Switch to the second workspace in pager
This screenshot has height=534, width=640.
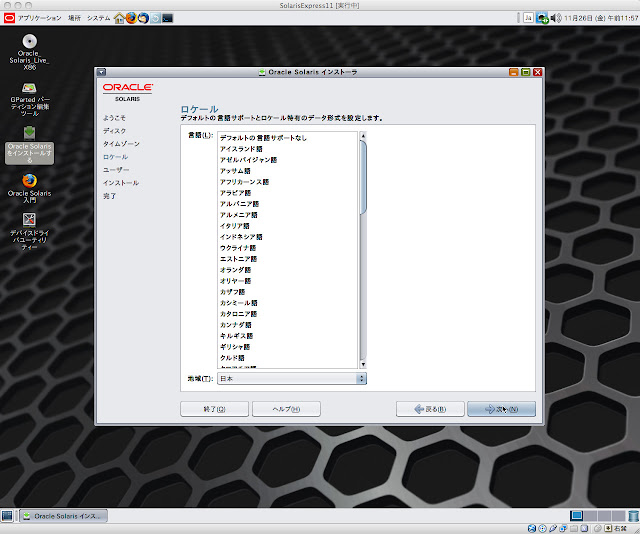click(590, 516)
